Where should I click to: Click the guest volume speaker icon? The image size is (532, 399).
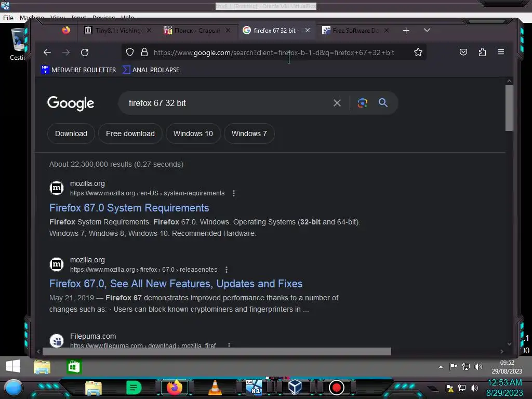[478, 367]
